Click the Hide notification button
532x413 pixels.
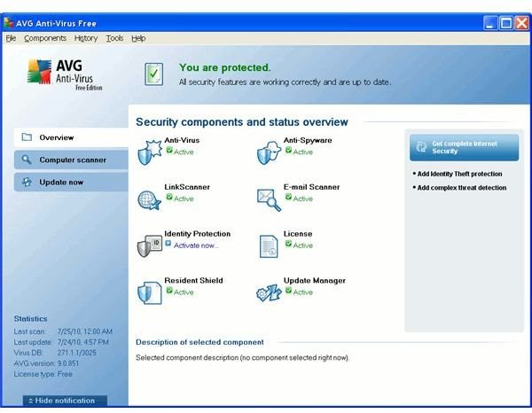tap(65, 401)
